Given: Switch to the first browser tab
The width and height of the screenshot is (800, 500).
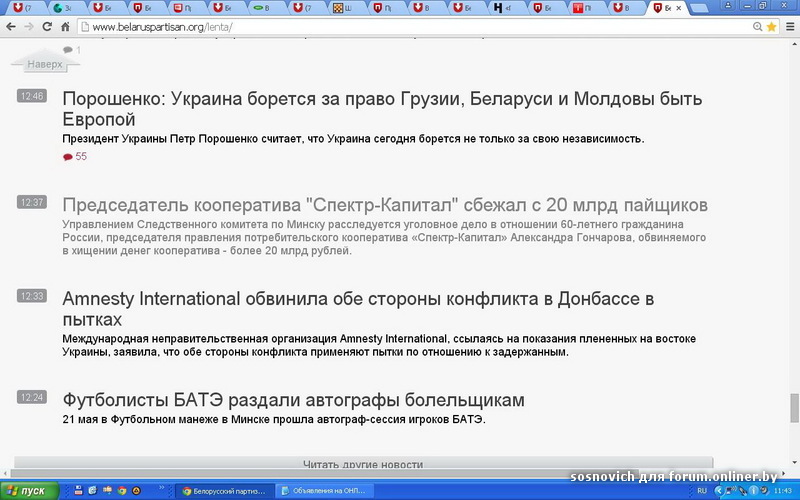Looking at the screenshot, I should (x=20, y=8).
